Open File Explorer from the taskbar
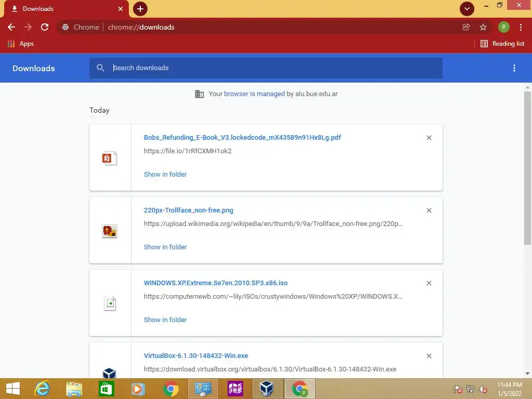532x399 pixels. tap(74, 389)
